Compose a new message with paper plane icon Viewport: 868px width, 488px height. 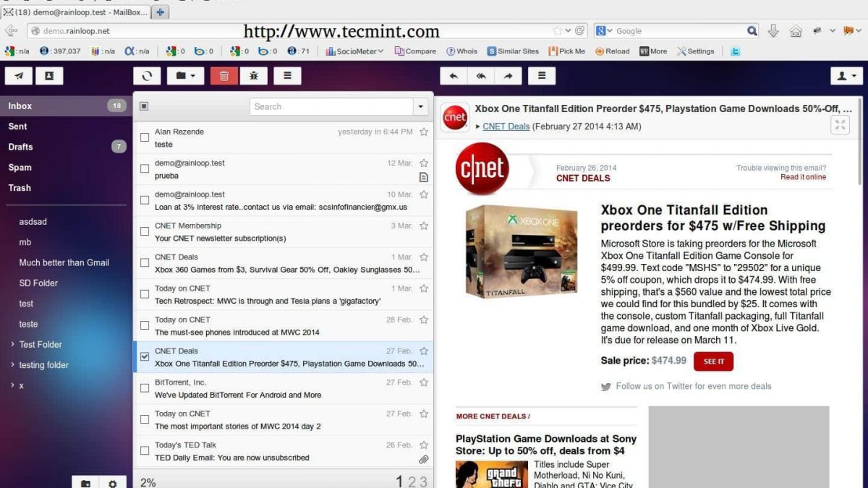19,75
